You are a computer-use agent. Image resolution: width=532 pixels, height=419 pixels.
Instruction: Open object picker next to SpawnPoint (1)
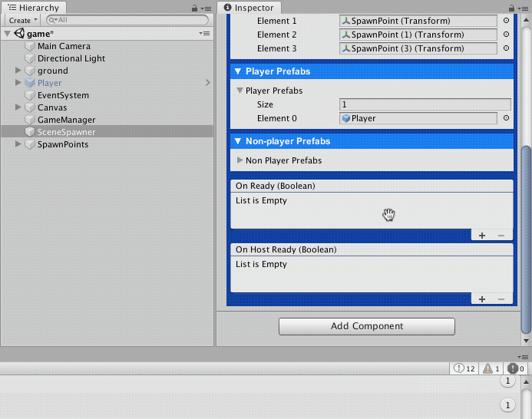pyautogui.click(x=506, y=35)
